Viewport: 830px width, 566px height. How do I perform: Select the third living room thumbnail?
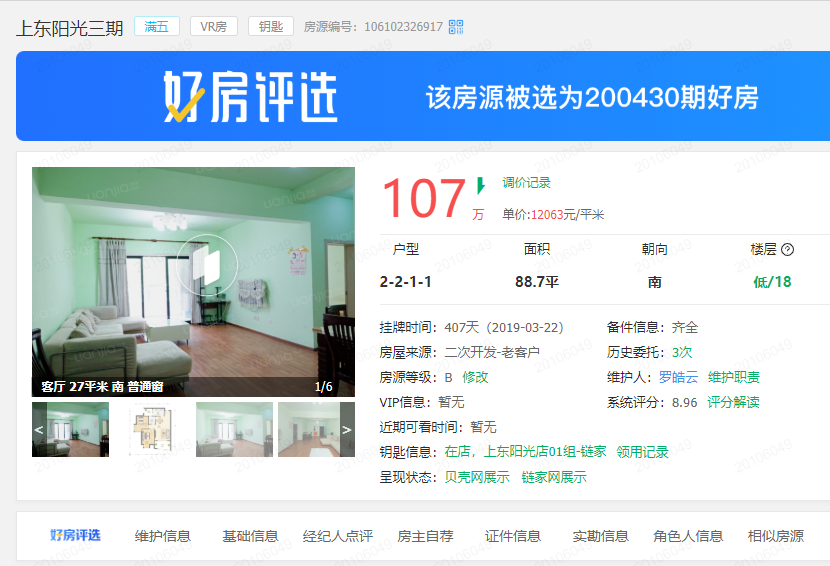pos(234,430)
